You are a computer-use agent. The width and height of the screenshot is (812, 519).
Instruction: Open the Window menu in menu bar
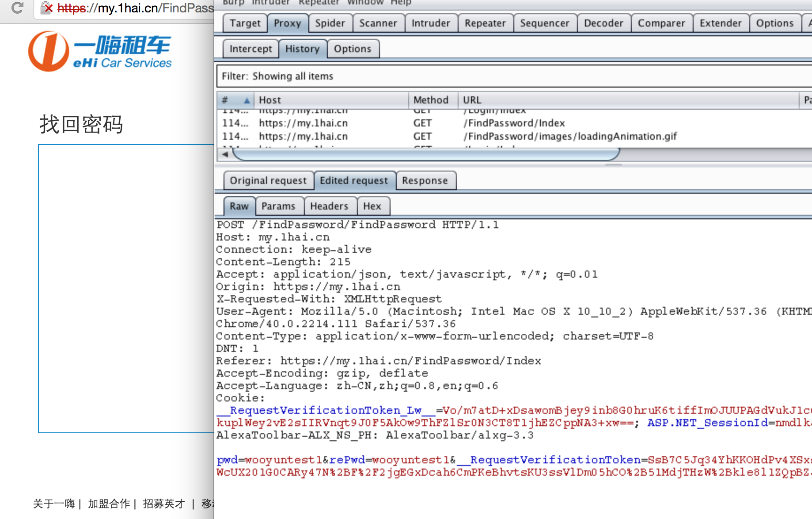(365, 3)
